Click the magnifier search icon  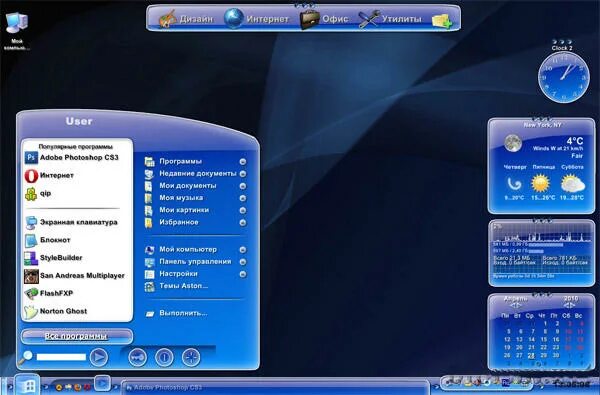(26, 357)
